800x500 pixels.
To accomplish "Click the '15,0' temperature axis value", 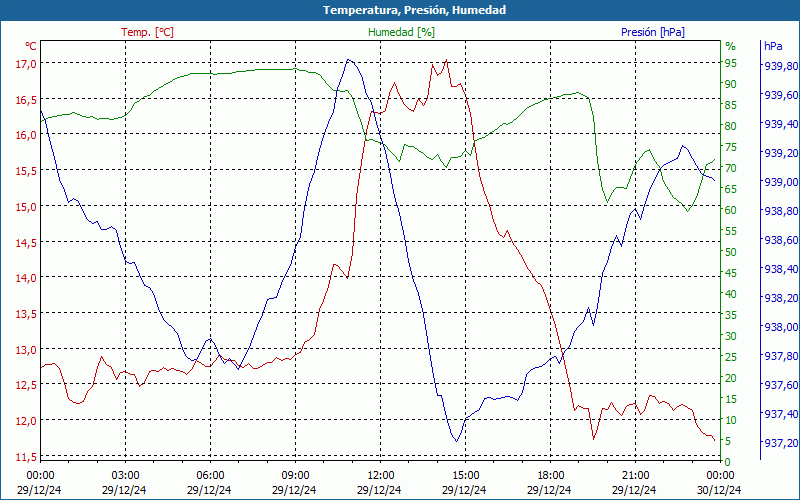I will (x=26, y=207).
